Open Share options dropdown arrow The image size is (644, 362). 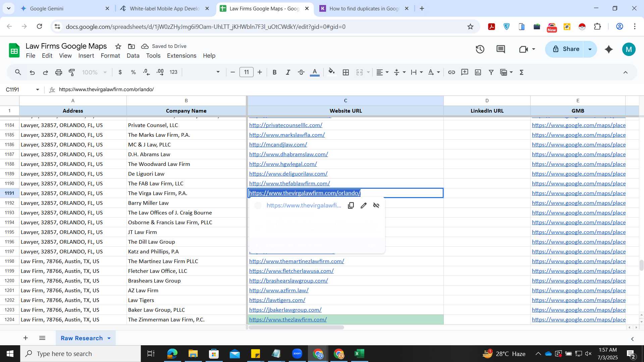(590, 49)
